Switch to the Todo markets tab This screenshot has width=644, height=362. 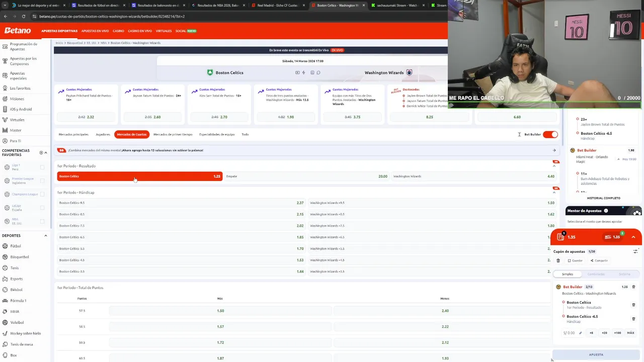coord(245,134)
